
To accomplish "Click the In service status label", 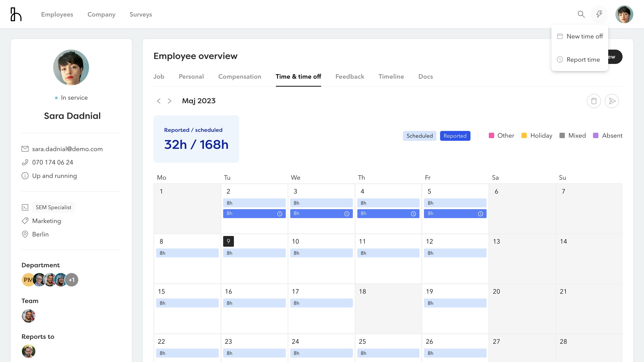I will [74, 98].
